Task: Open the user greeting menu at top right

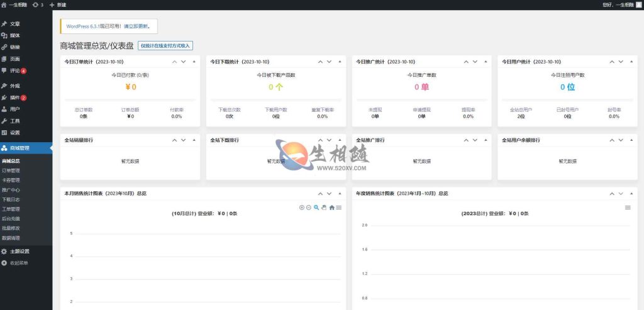Action: (x=621, y=5)
